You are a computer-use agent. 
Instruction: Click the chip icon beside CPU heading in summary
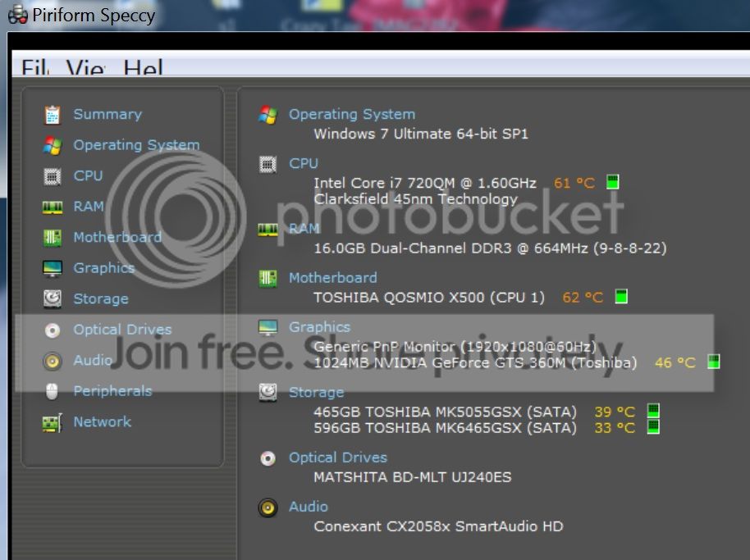pyautogui.click(x=268, y=164)
